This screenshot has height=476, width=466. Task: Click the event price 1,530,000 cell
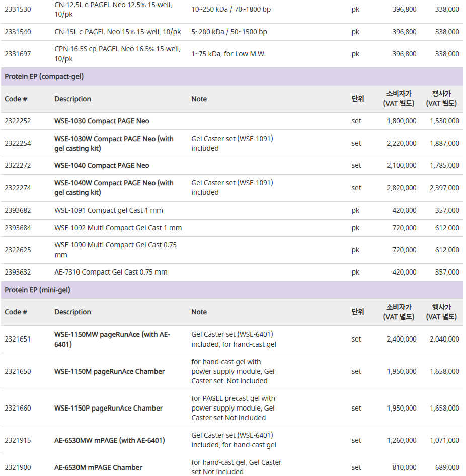pyautogui.click(x=444, y=121)
